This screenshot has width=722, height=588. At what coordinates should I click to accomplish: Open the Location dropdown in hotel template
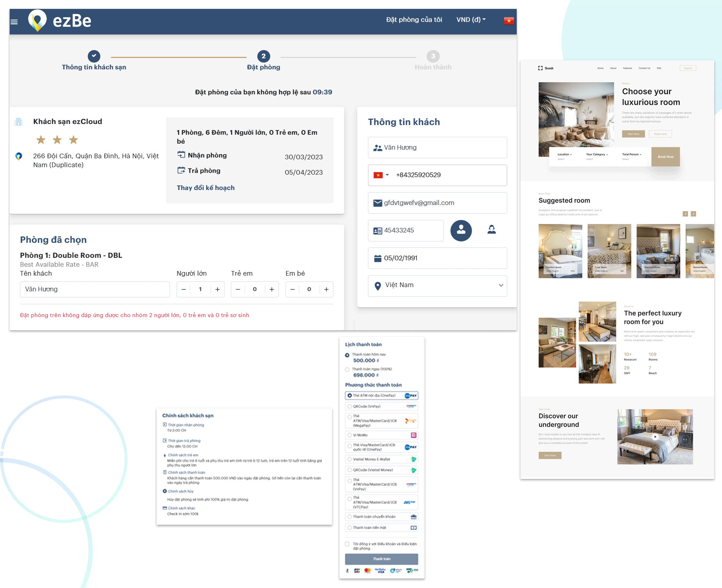point(564,155)
